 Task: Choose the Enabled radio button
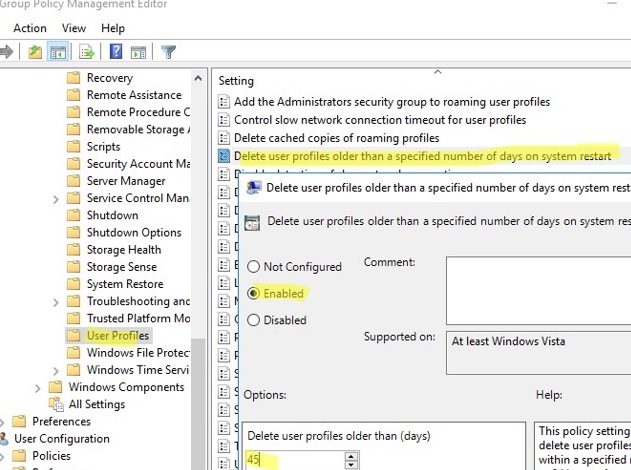[253, 294]
